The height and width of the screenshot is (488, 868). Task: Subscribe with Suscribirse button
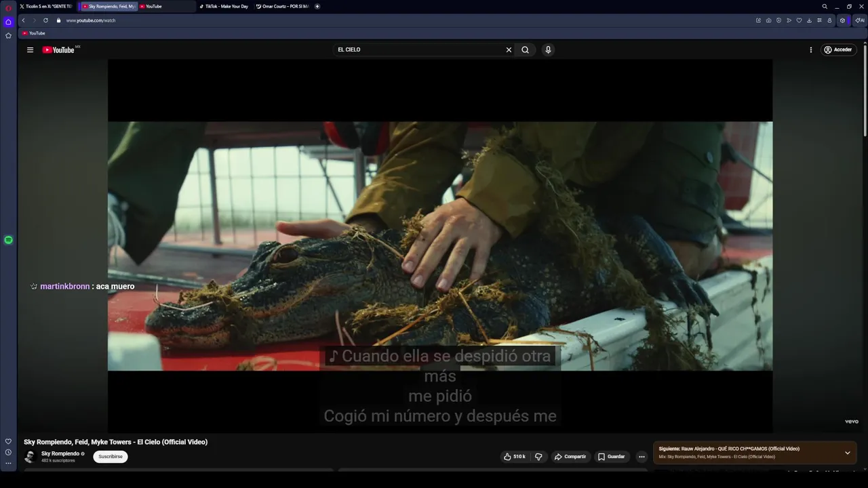pos(111,457)
